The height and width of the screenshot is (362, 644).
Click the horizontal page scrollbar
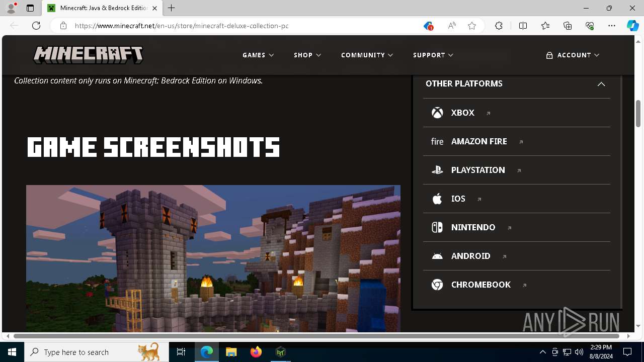click(316, 336)
